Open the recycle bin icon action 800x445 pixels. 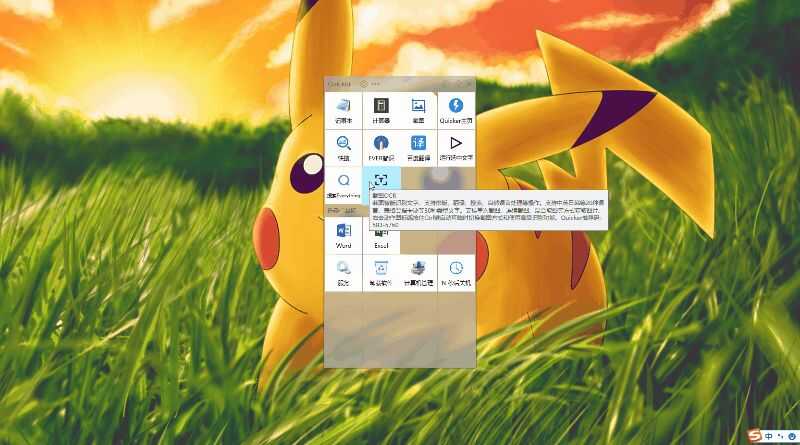(x=381, y=273)
